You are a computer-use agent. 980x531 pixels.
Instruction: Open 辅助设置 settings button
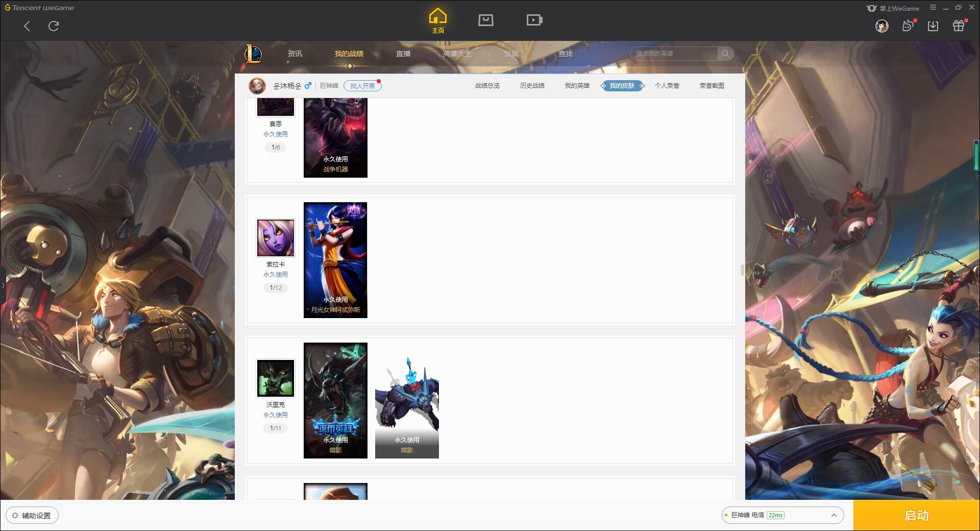[32, 516]
